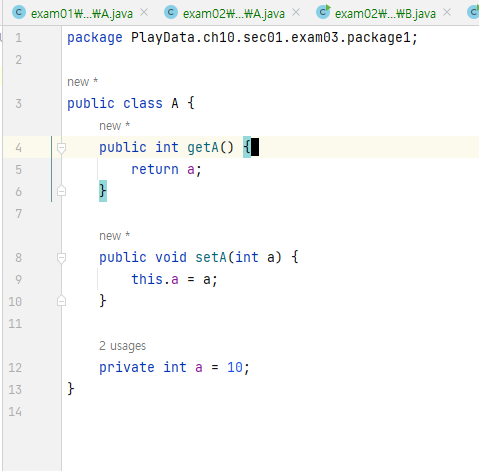Close the exam02 B.java tab
This screenshot has width=479, height=471.
click(447, 13)
